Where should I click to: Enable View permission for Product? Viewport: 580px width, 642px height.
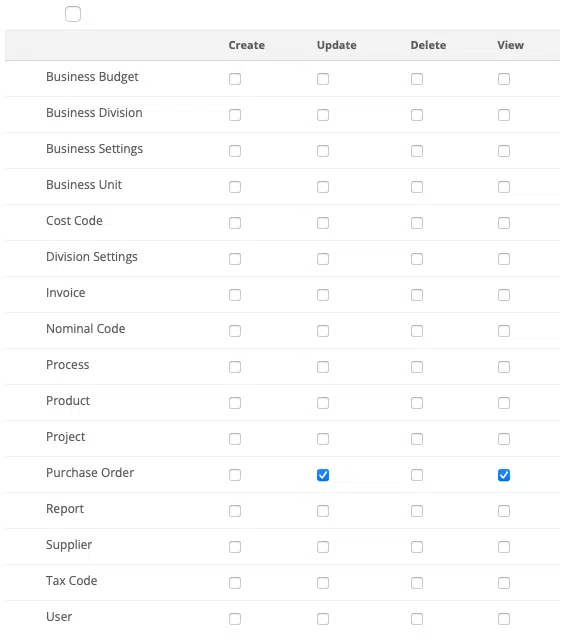(504, 403)
